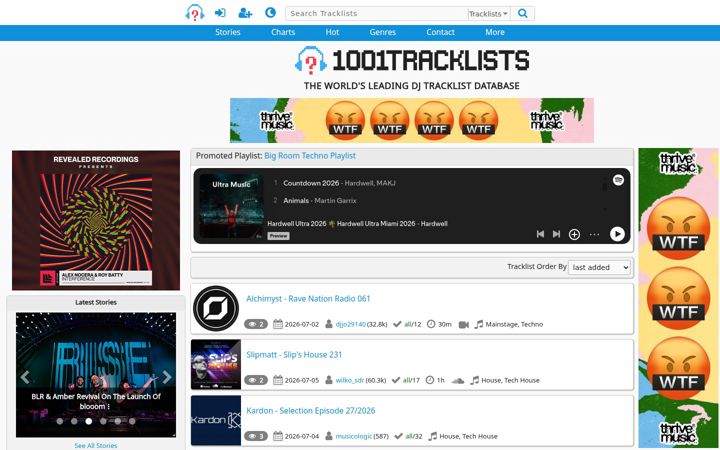Open the player more options ellipsis
Viewport: 720px width, 450px height.
pyautogui.click(x=594, y=235)
